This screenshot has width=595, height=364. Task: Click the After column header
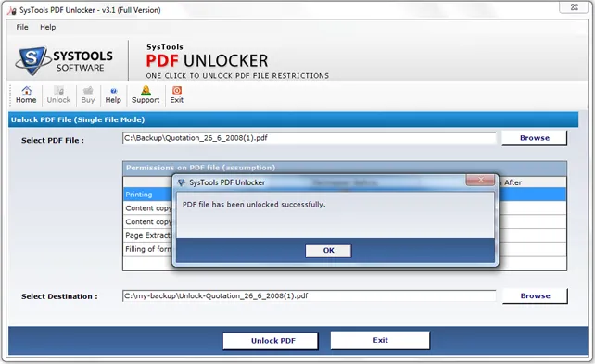pyautogui.click(x=513, y=182)
